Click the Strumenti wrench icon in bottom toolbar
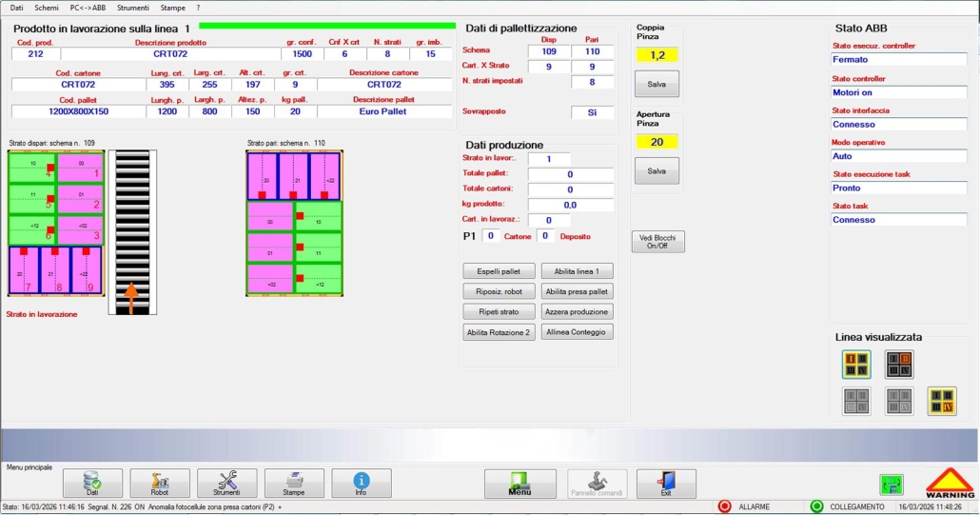Screen dimensions: 980x515 (x=226, y=483)
